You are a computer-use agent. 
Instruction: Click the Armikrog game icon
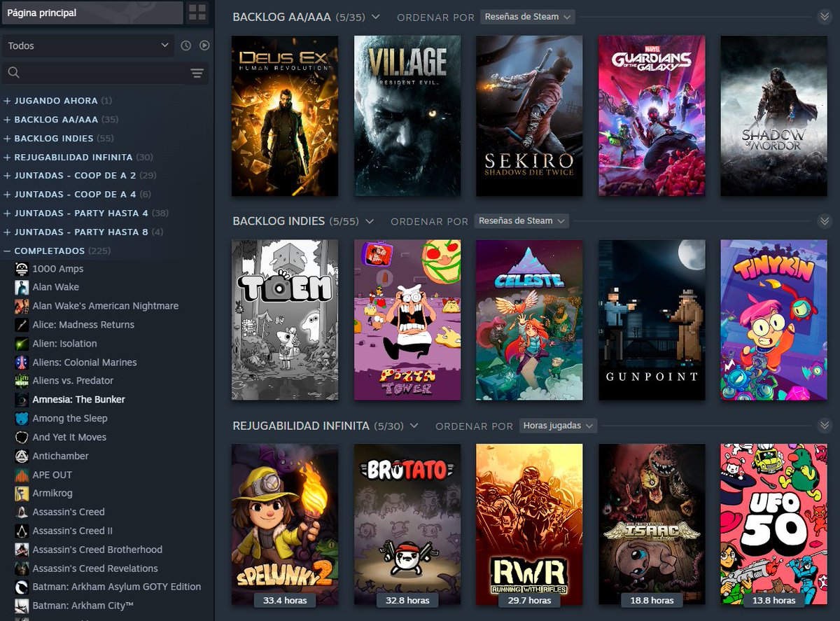pyautogui.click(x=22, y=494)
